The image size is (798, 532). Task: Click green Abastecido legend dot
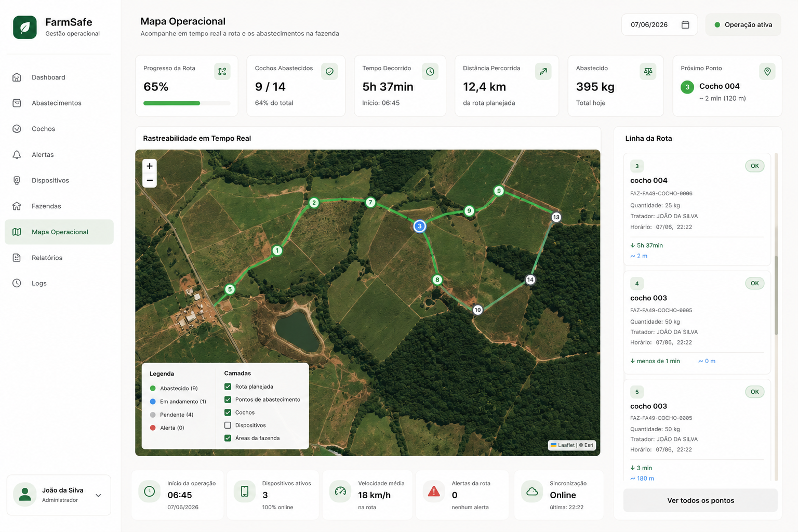(x=153, y=389)
